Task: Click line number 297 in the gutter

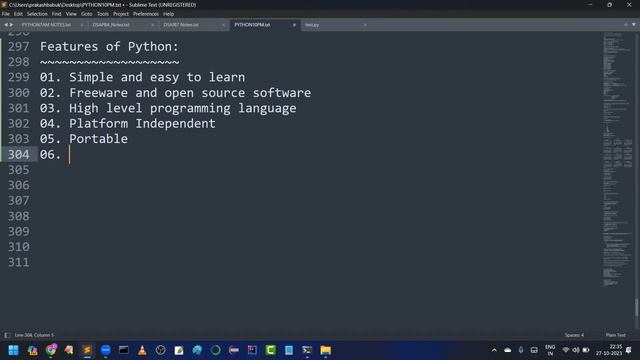Action: coord(19,47)
